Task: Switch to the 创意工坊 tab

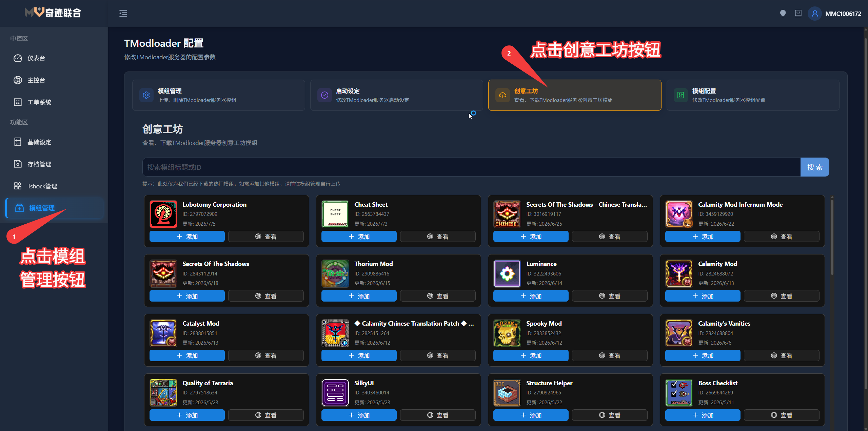Action: click(x=575, y=95)
